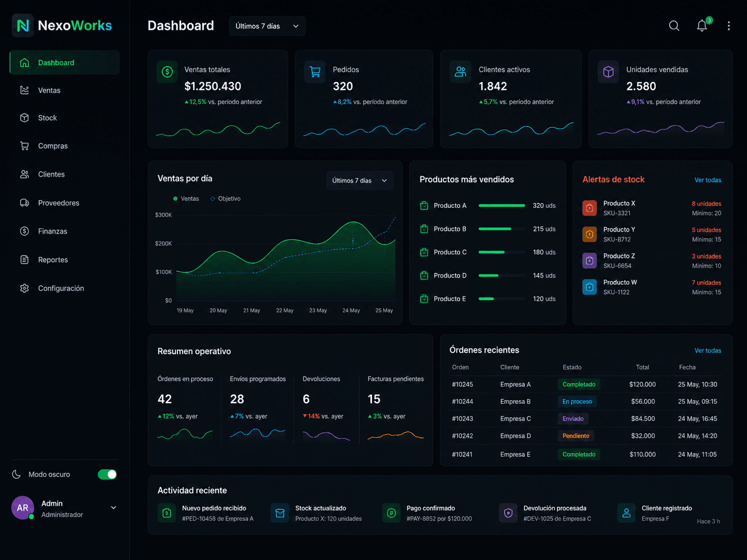Click the people icon on Clientes activos card

click(460, 72)
